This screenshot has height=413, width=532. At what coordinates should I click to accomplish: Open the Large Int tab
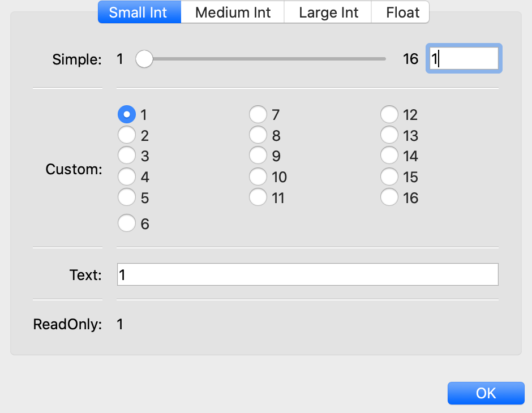point(328,12)
